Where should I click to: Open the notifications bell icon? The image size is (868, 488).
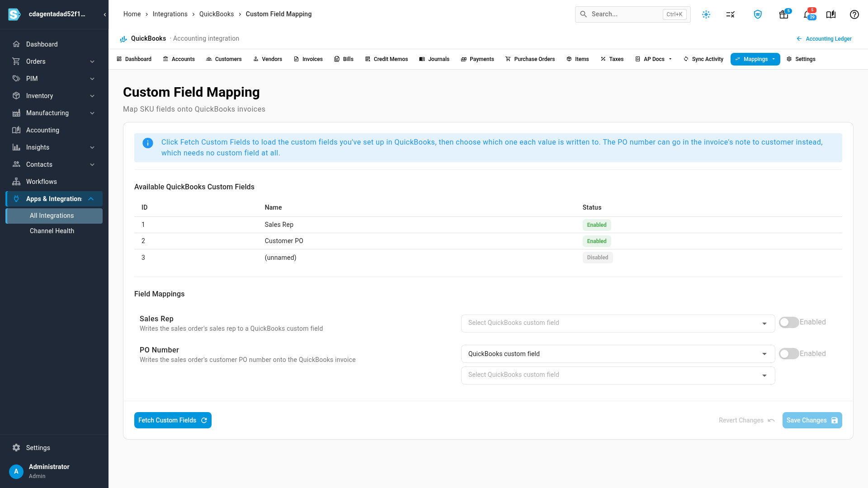(x=808, y=14)
